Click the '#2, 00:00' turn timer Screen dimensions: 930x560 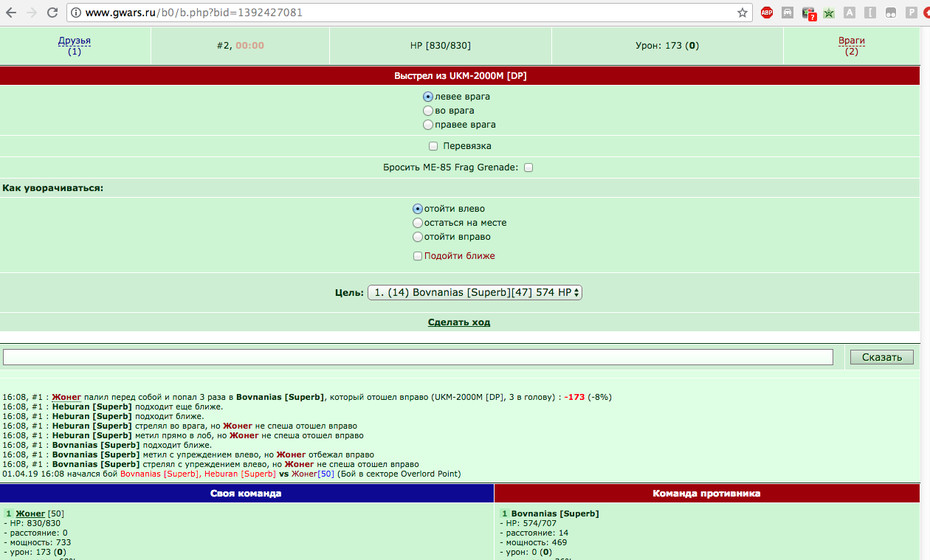(x=240, y=46)
